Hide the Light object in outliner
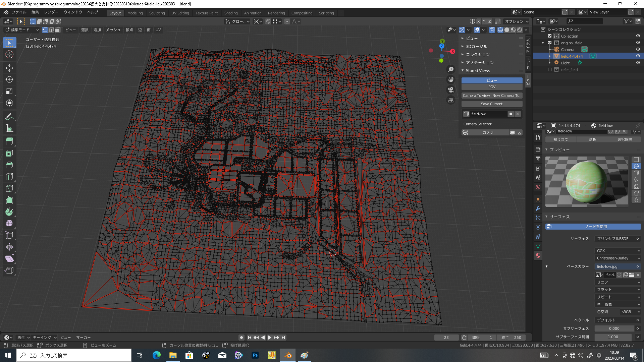 point(638,63)
